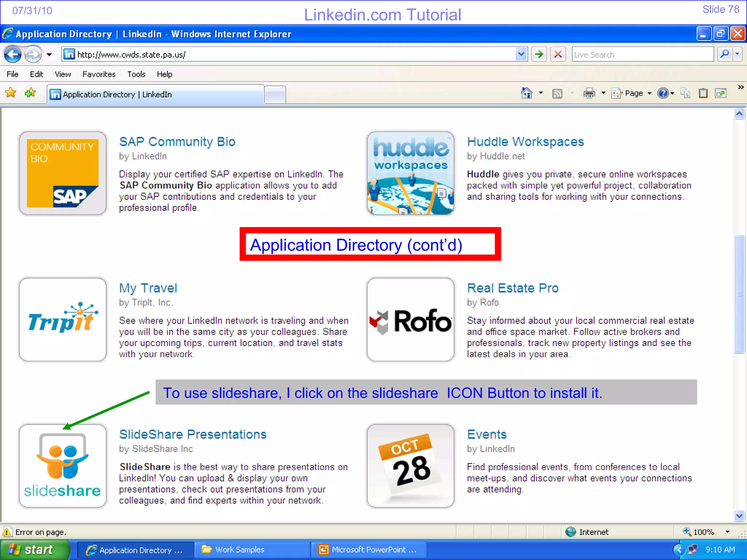
Task: Click the green-arrow window icon ending the command bar
Action: (x=721, y=93)
